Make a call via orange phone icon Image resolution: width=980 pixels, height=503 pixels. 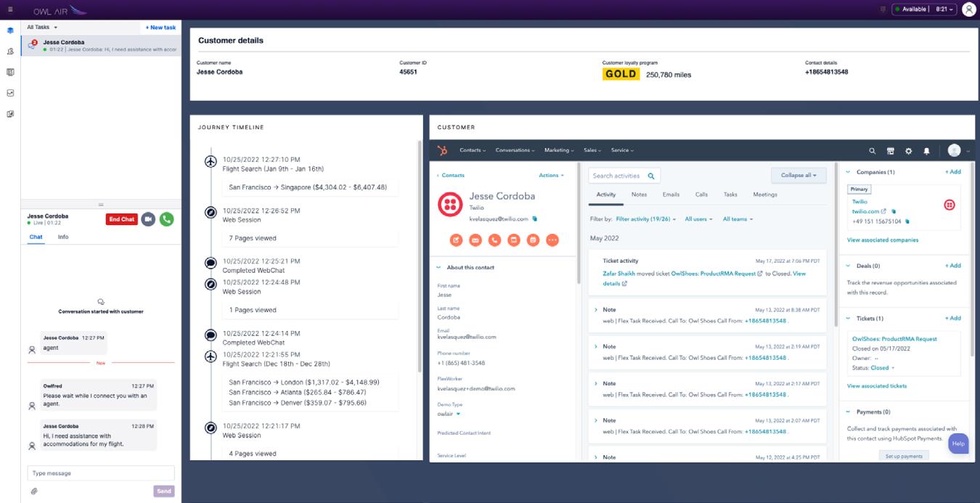point(494,240)
